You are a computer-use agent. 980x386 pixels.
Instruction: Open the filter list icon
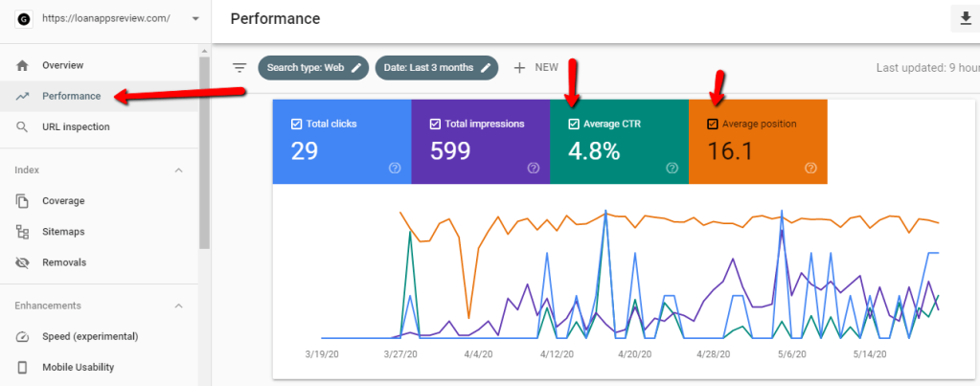(239, 68)
